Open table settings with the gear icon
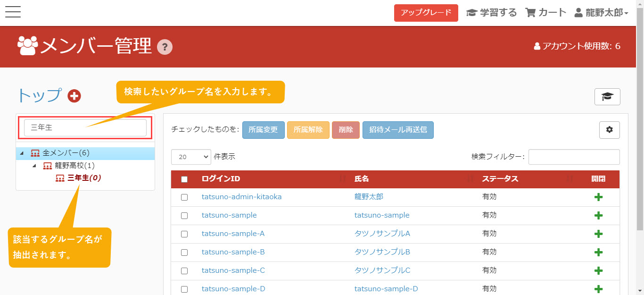The height and width of the screenshot is (295, 644). coord(609,130)
